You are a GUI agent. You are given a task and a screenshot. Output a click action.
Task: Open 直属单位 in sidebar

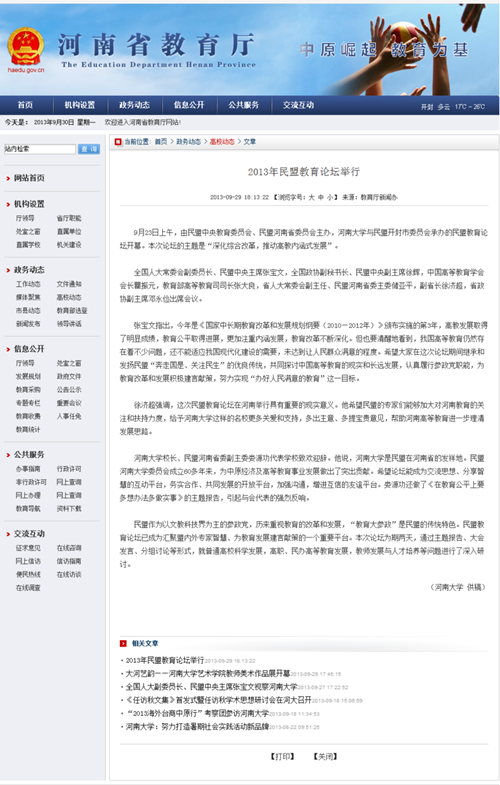(x=69, y=232)
